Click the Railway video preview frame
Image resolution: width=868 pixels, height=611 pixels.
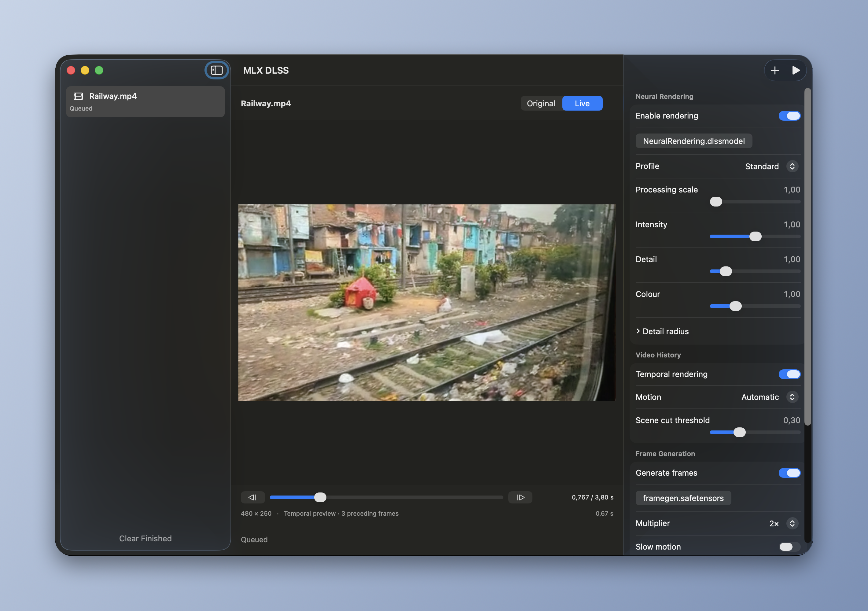point(427,303)
